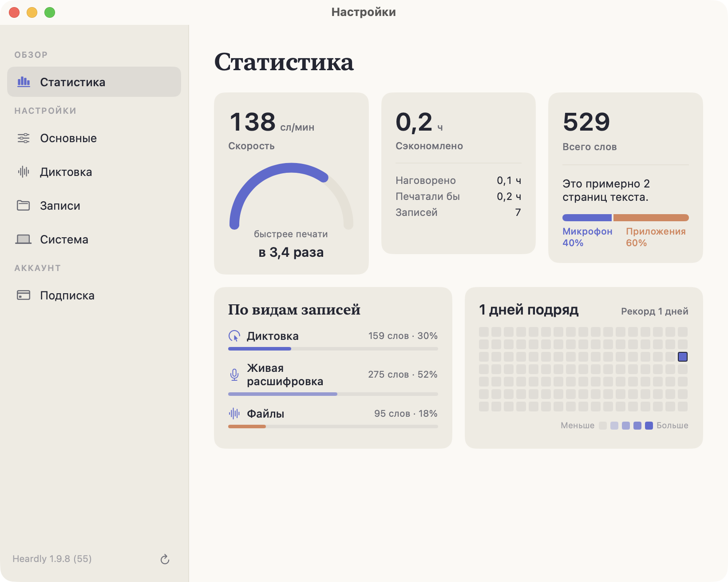Click the highlighted day in streak calendar
The height and width of the screenshot is (582, 728).
coord(683,357)
